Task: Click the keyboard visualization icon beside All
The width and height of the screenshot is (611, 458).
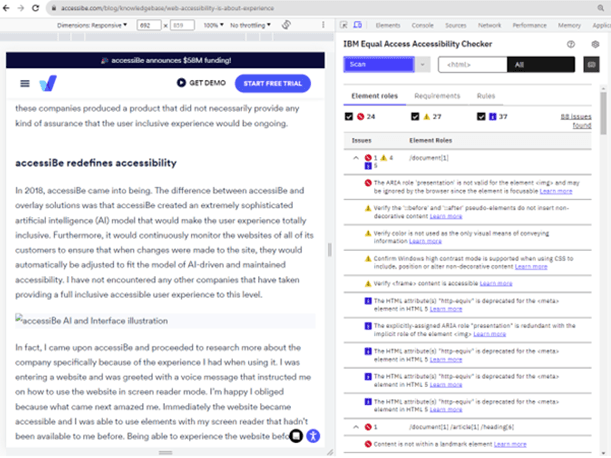Action: pyautogui.click(x=591, y=64)
